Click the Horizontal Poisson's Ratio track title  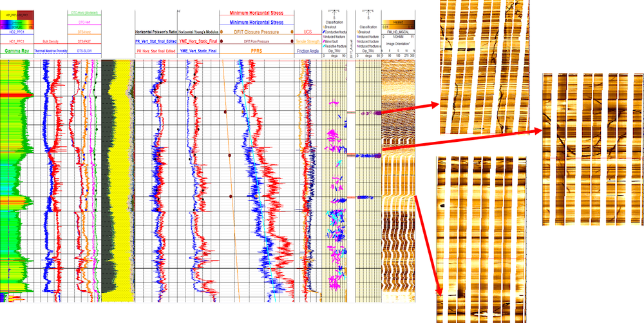point(155,32)
